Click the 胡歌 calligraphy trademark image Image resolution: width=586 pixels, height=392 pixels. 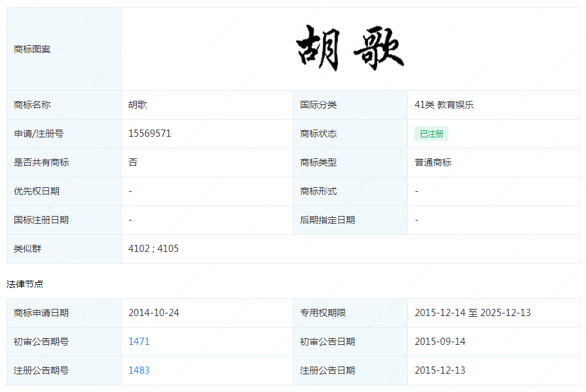pos(350,48)
